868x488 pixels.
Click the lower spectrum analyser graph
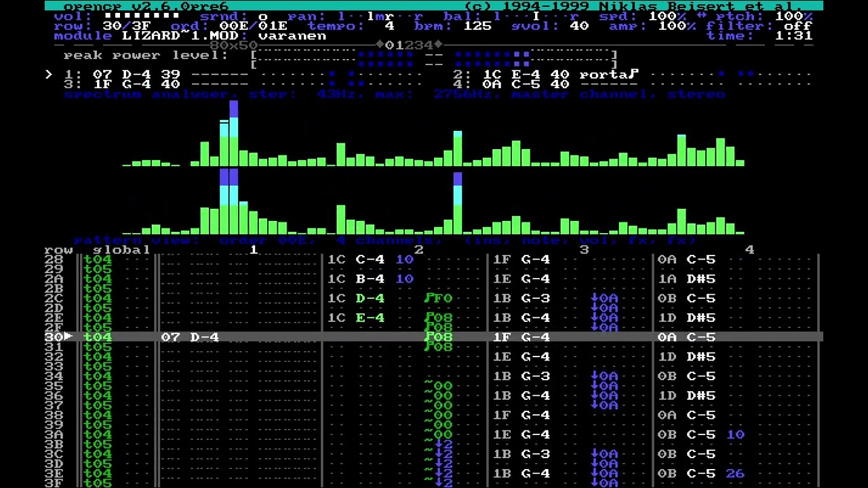(x=434, y=202)
